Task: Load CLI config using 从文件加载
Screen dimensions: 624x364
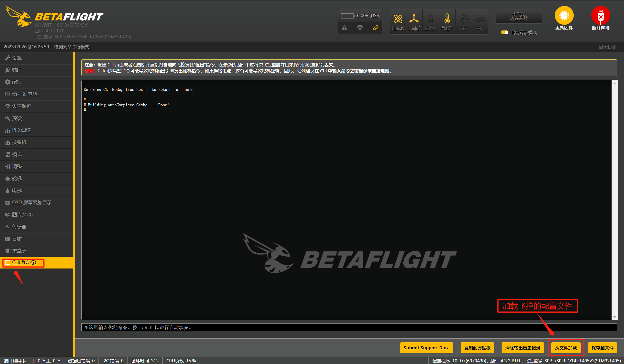Action: coord(566,347)
